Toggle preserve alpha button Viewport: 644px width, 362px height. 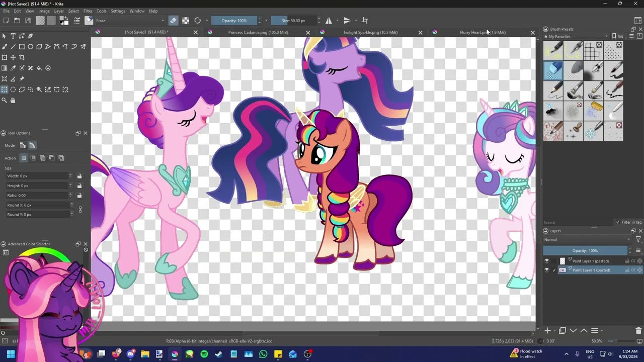pyautogui.click(x=186, y=21)
